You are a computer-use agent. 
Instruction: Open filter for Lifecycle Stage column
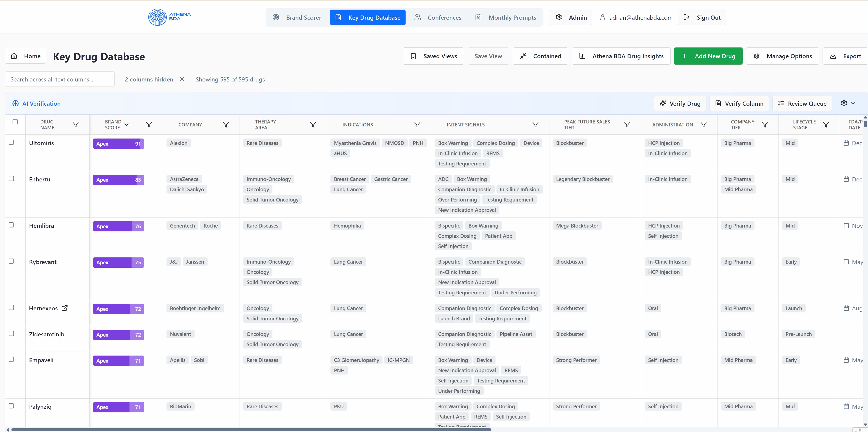[826, 125]
